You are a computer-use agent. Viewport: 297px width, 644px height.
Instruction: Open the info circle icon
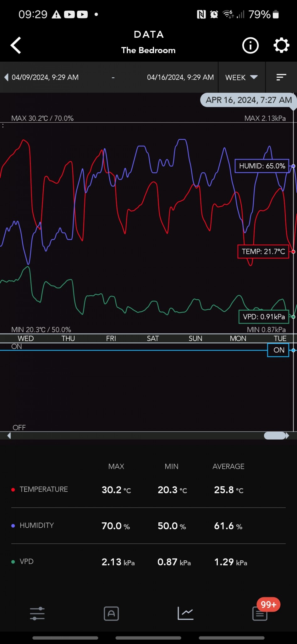(x=250, y=46)
